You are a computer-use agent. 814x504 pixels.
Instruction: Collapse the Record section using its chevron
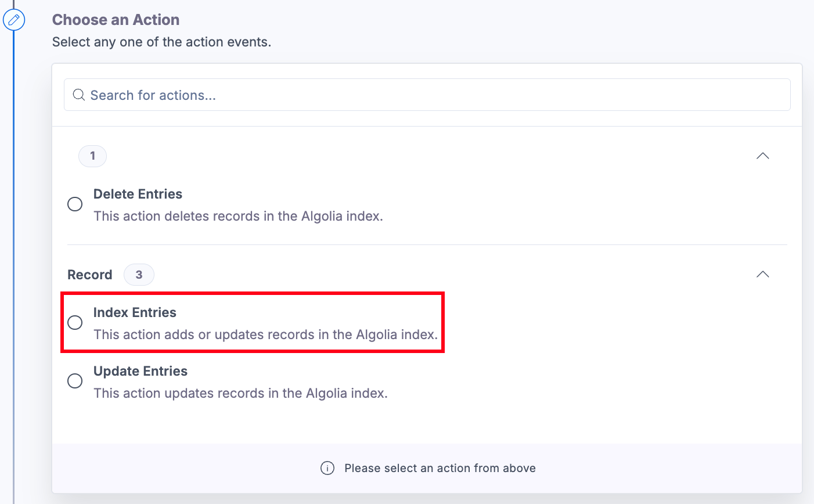762,274
